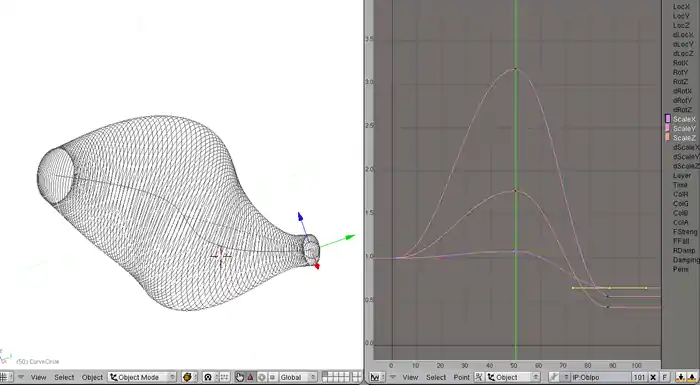Select the ColR channel
Viewport: 700px width, 385px height.
680,194
